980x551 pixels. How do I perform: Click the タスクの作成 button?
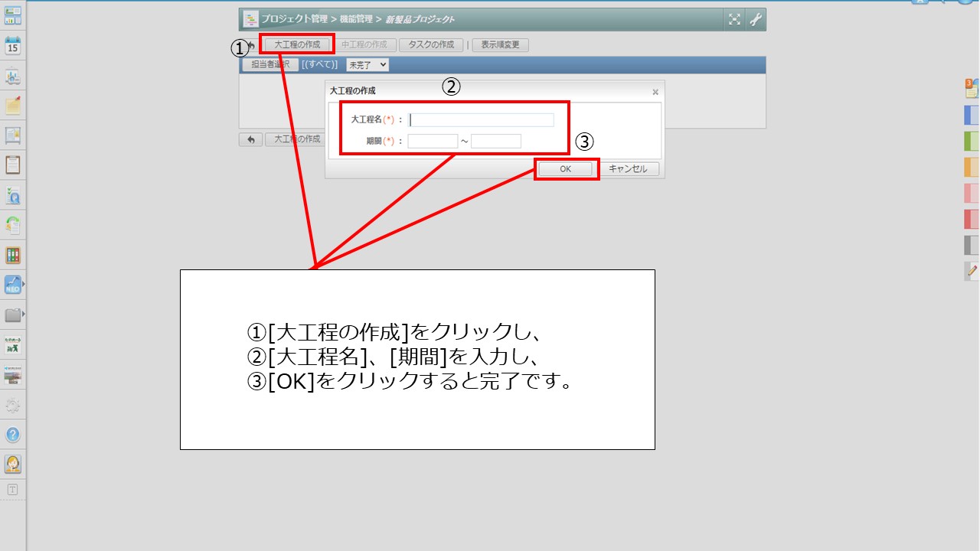pos(431,45)
